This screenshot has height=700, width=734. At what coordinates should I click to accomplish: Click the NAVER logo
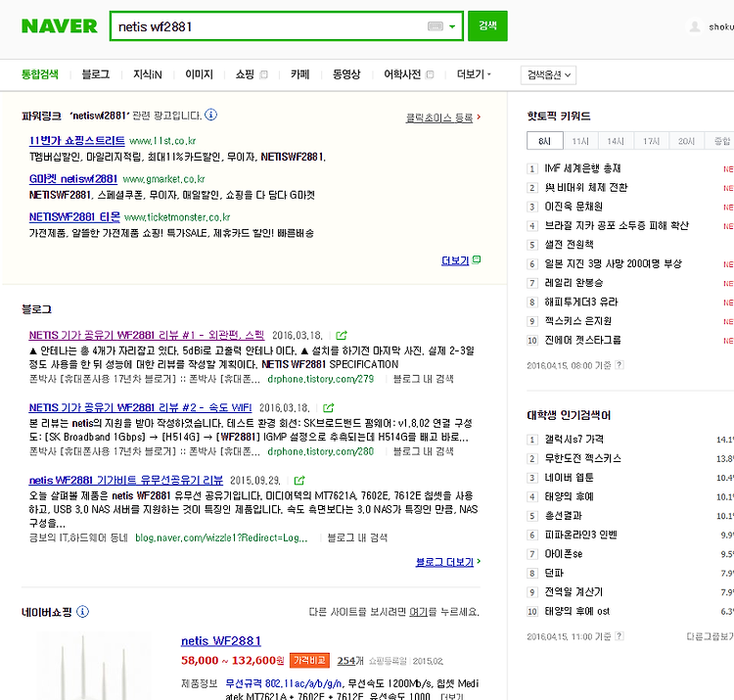(60, 26)
